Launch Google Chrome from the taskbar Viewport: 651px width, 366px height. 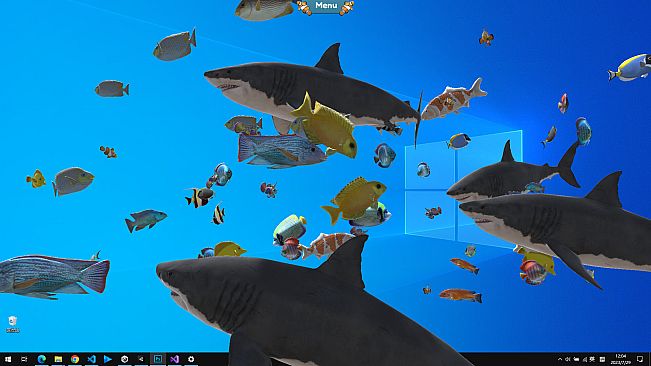coord(75,359)
